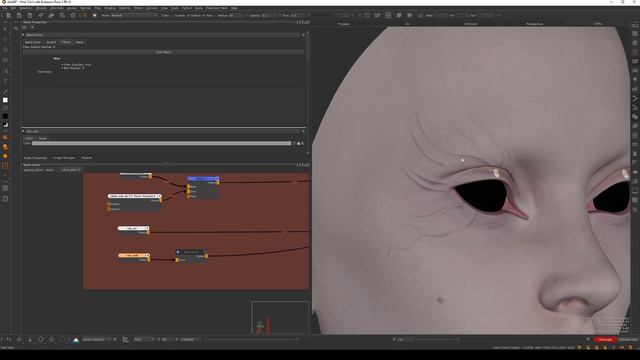The width and height of the screenshot is (640, 360).
Task: Toggle the circle on the orange node
Action: [x=147, y=255]
